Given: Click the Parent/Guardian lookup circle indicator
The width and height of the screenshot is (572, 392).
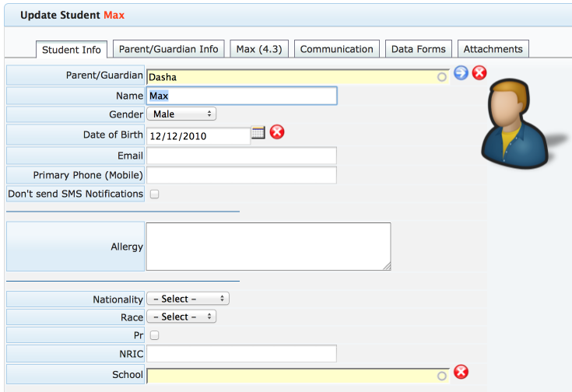Looking at the screenshot, I should (442, 77).
